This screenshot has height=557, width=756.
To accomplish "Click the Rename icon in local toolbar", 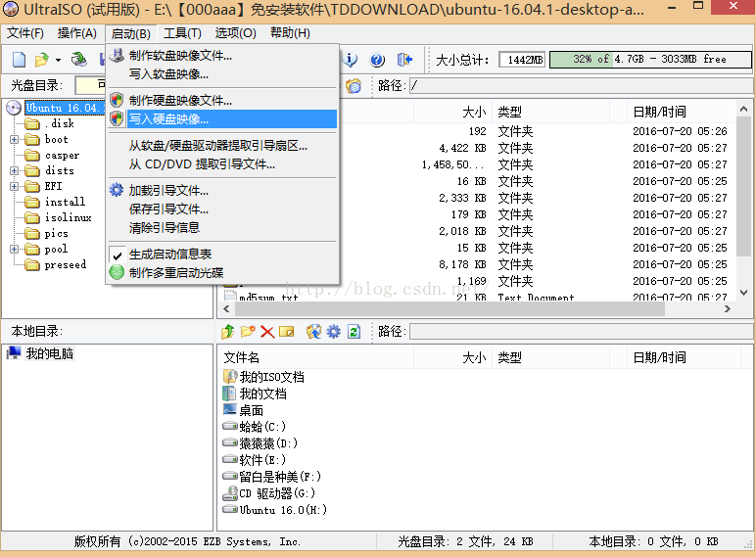I will click(286, 332).
